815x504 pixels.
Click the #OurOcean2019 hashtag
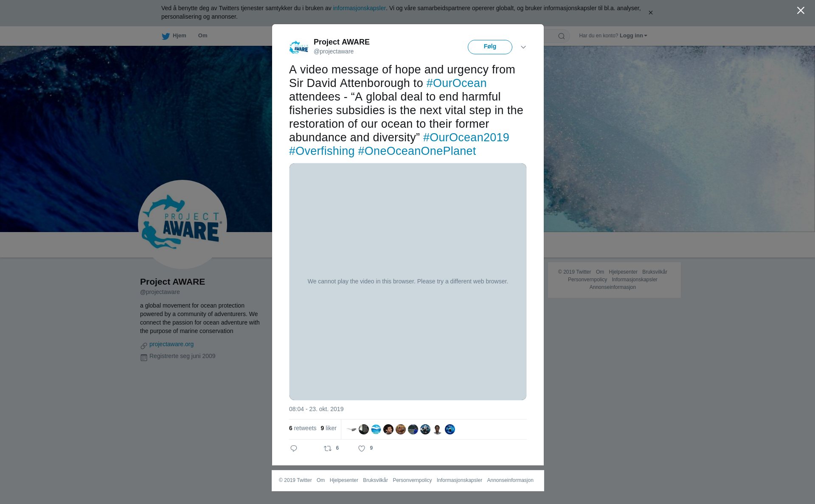click(466, 137)
